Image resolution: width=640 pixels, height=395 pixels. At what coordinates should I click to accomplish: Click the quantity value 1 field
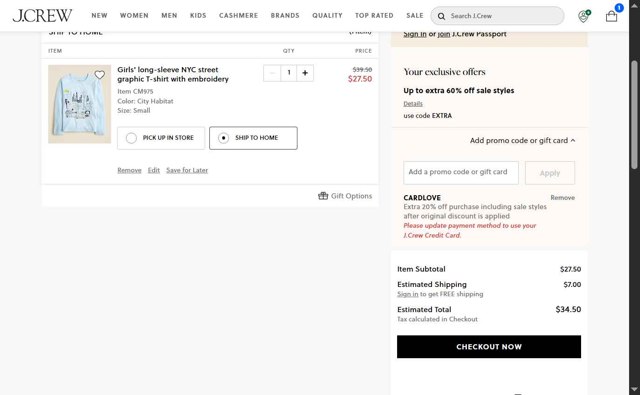point(289,73)
